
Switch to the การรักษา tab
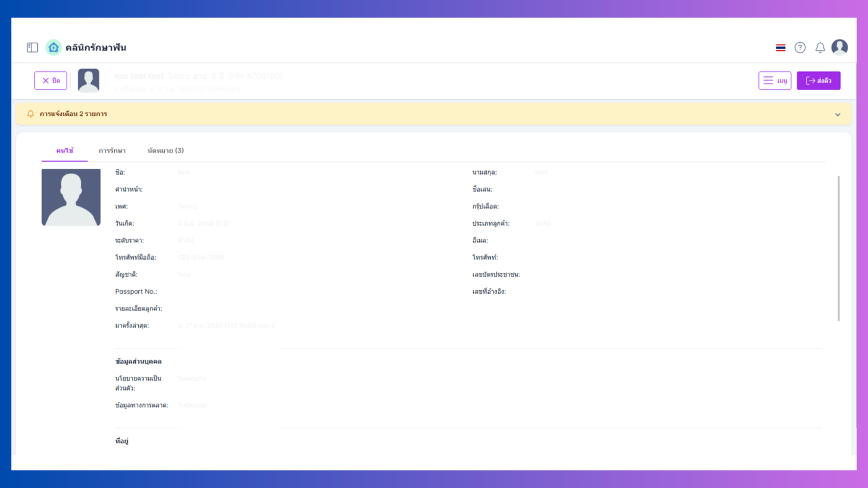pos(112,151)
